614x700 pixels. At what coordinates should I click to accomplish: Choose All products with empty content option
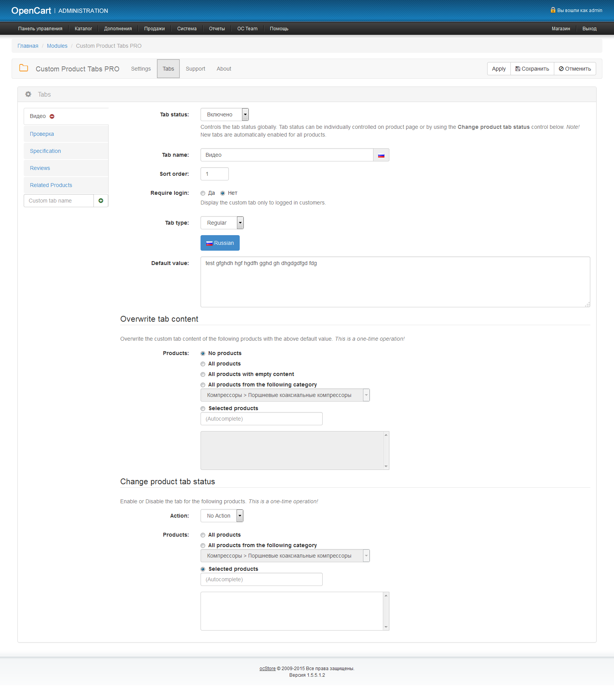click(203, 374)
